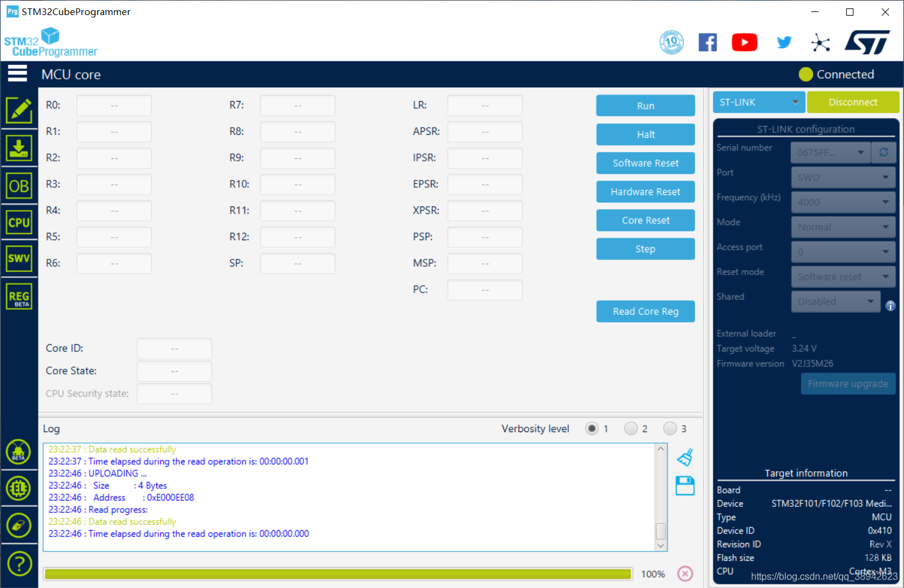Image resolution: width=904 pixels, height=588 pixels.
Task: Select the CPU sidebar icon
Action: click(19, 222)
